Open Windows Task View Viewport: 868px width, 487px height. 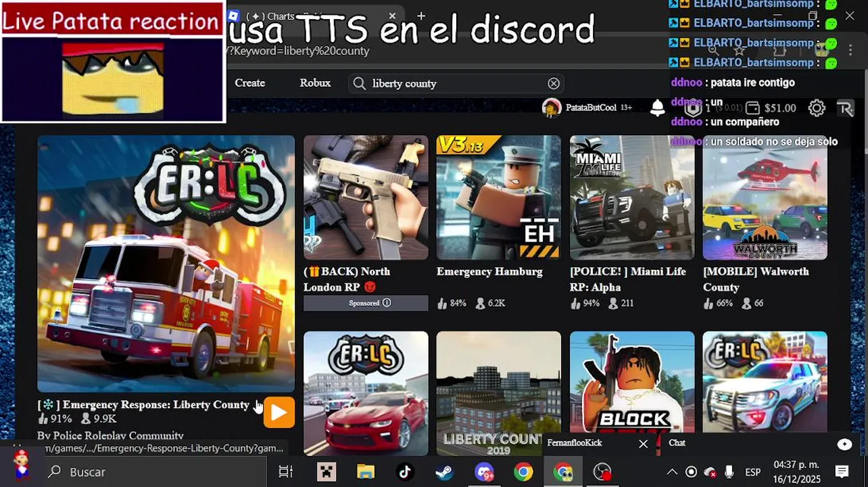(286, 471)
